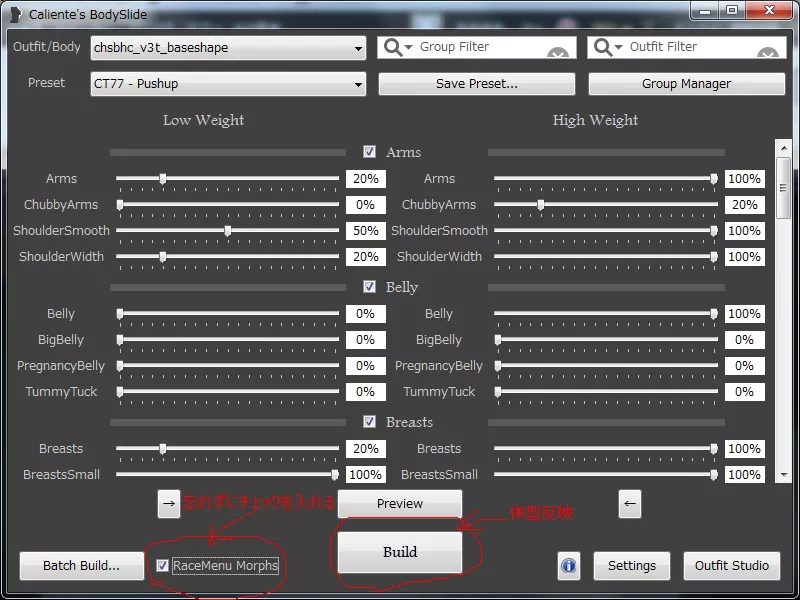Viewport: 800px width, 600px height.
Task: Click the BodySlide title bar app icon
Action: [x=16, y=14]
